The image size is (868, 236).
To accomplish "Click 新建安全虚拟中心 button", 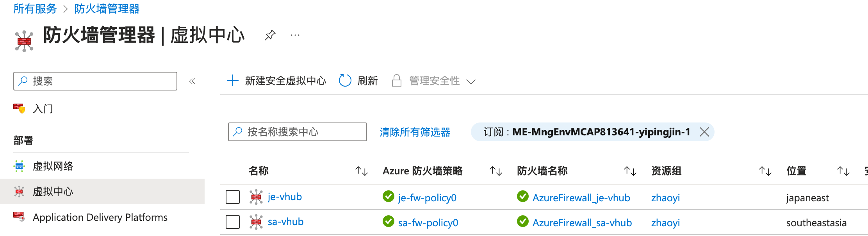I will pos(276,81).
